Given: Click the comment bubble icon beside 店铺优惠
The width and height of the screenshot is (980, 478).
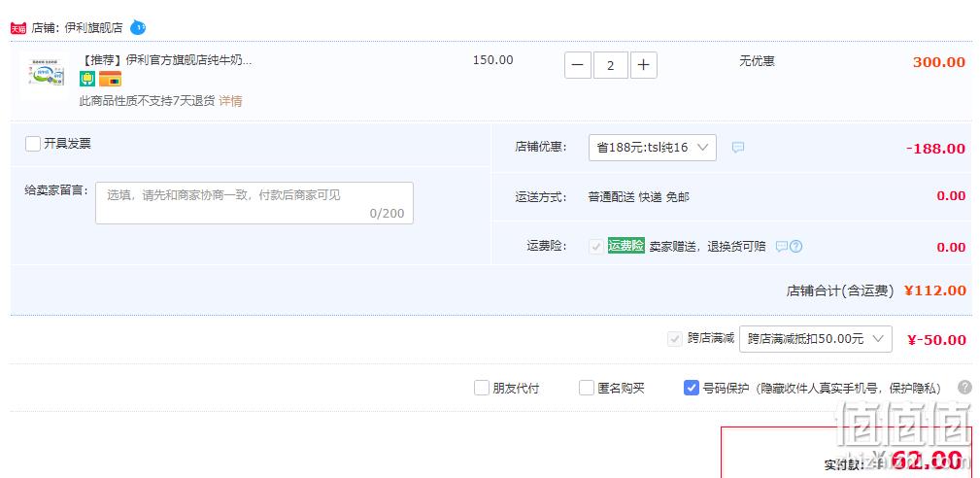Looking at the screenshot, I should point(738,148).
